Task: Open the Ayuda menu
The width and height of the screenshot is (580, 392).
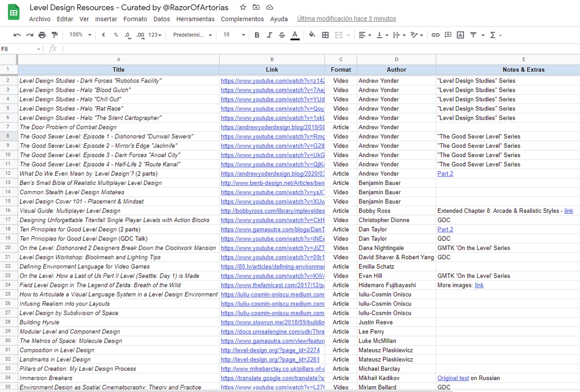Action: (x=279, y=19)
